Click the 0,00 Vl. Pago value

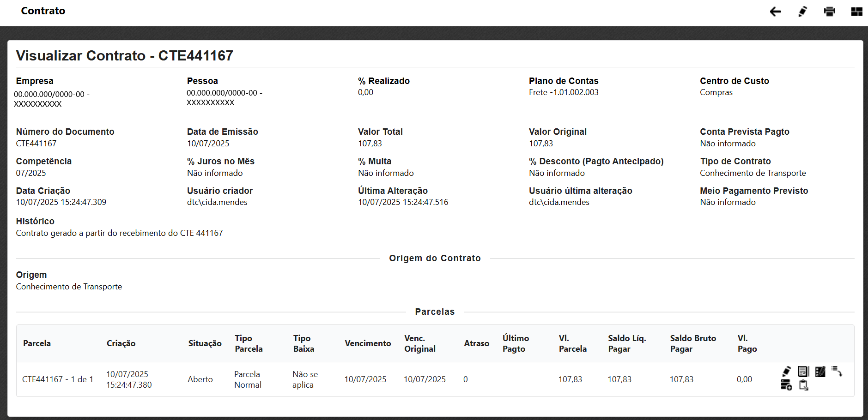tap(744, 379)
